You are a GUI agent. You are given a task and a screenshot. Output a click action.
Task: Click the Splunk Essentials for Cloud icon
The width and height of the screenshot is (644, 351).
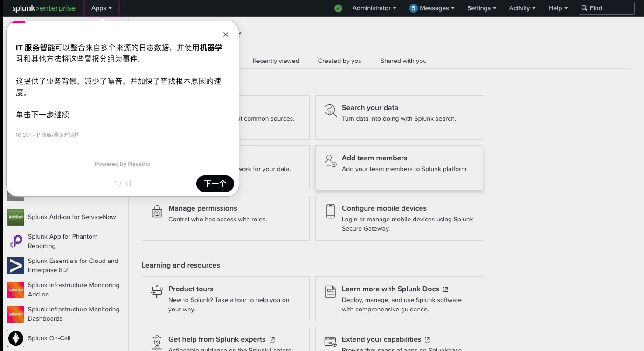(x=16, y=266)
